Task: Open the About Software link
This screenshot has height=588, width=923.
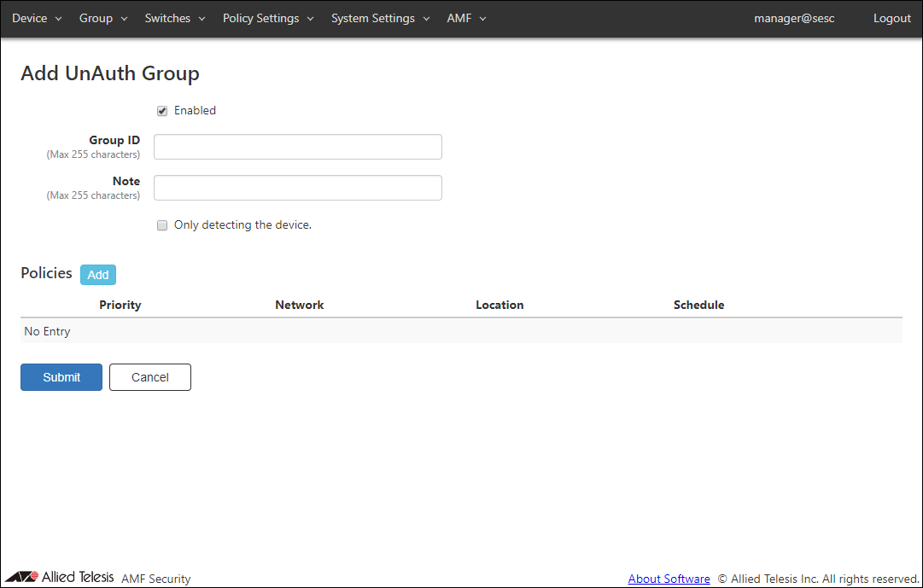Action: coord(669,579)
